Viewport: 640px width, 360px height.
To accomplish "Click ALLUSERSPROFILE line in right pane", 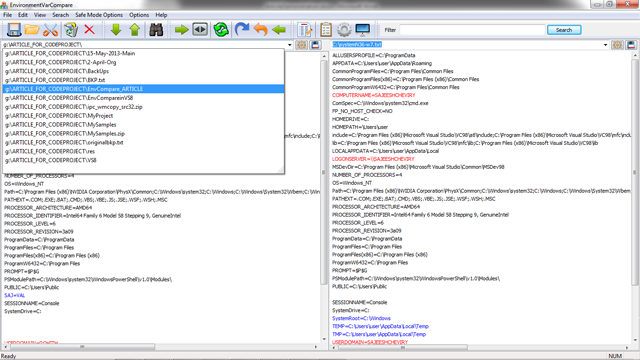I will (373, 55).
